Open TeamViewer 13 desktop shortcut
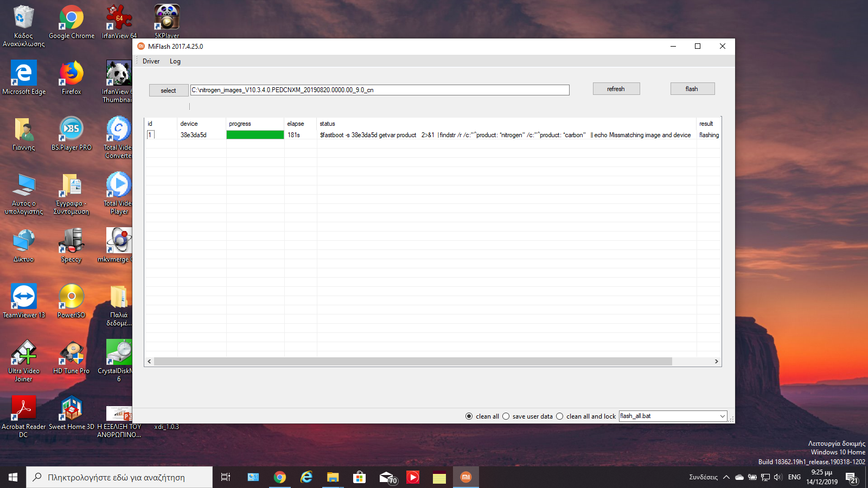The height and width of the screenshot is (488, 868). [24, 301]
